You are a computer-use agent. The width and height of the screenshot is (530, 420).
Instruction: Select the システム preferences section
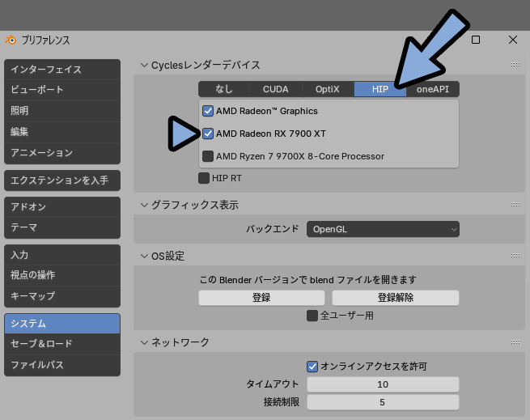click(62, 324)
